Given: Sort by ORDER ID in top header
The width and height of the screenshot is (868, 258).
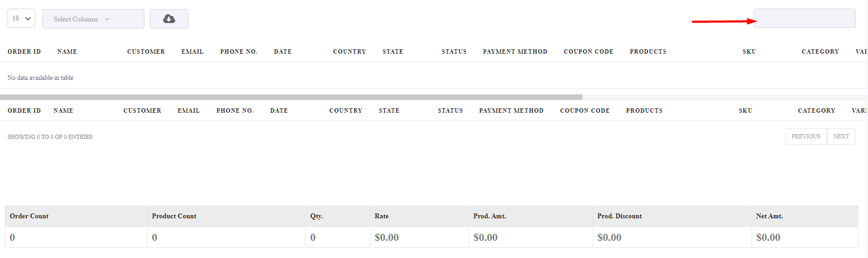Looking at the screenshot, I should pyautogui.click(x=24, y=51).
